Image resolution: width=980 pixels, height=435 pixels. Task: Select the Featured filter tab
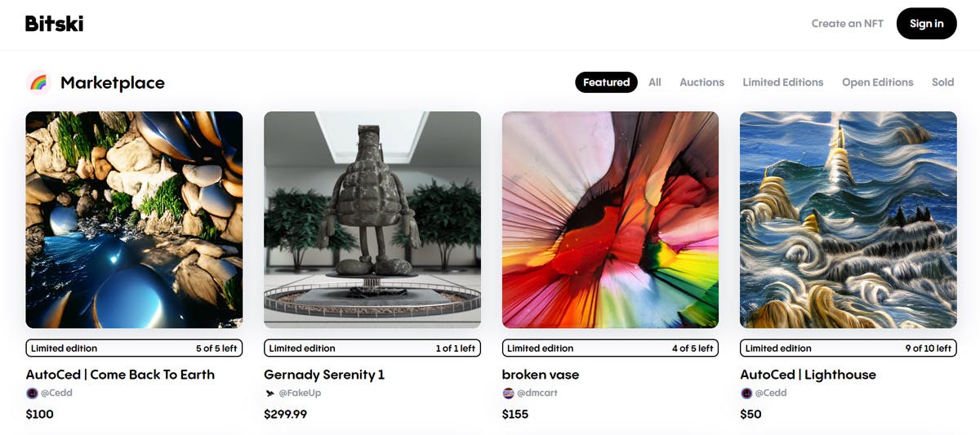(x=606, y=82)
